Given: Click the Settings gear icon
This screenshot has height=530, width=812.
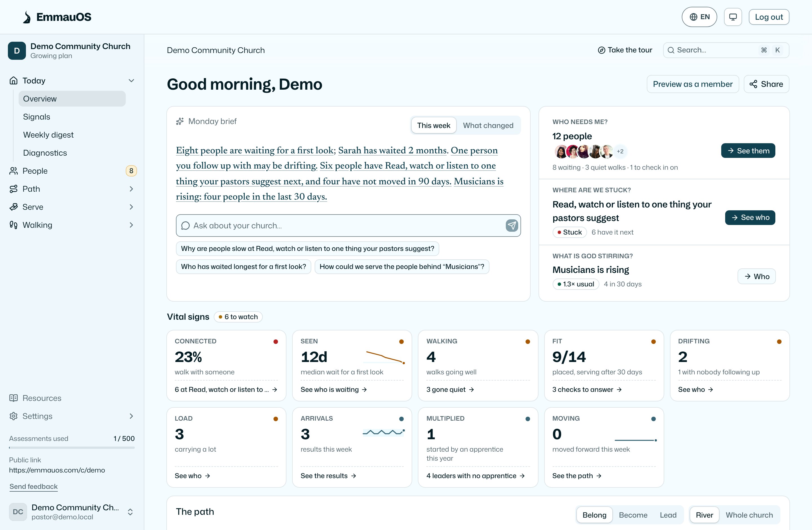Looking at the screenshot, I should [x=14, y=416].
